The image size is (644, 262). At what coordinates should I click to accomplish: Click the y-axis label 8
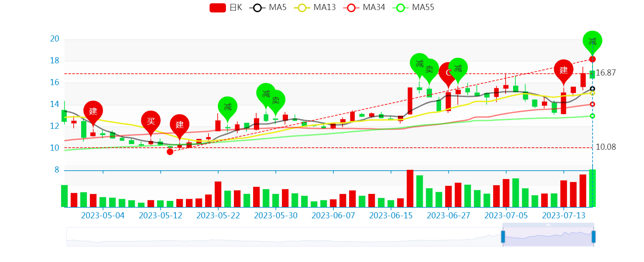coord(57,169)
